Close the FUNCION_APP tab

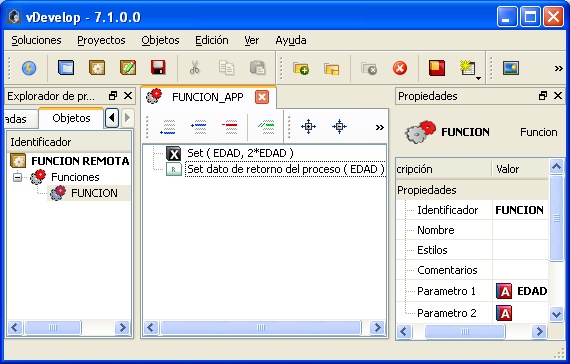(x=262, y=97)
